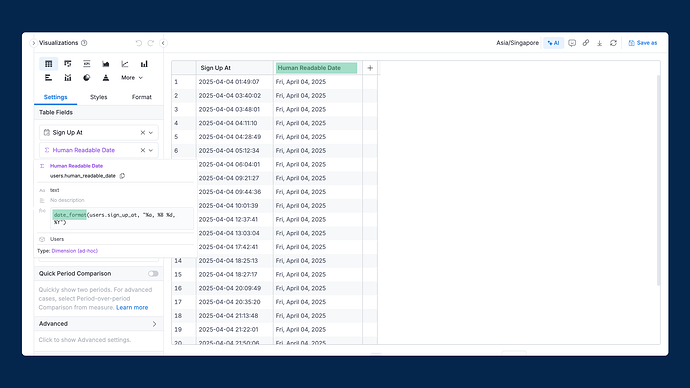Open the More visualizations dropdown
Image resolution: width=690 pixels, height=388 pixels.
pos(132,77)
